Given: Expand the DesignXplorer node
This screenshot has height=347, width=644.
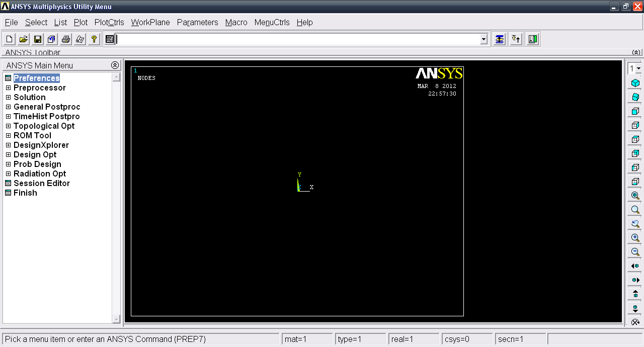Looking at the screenshot, I should [8, 145].
